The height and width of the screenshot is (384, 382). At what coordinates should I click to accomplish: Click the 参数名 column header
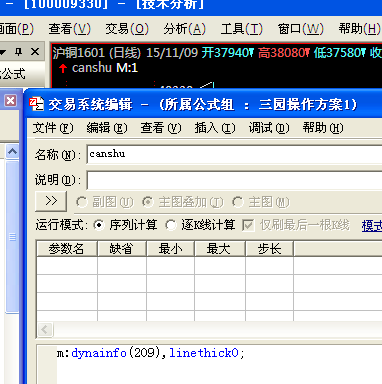(x=67, y=249)
